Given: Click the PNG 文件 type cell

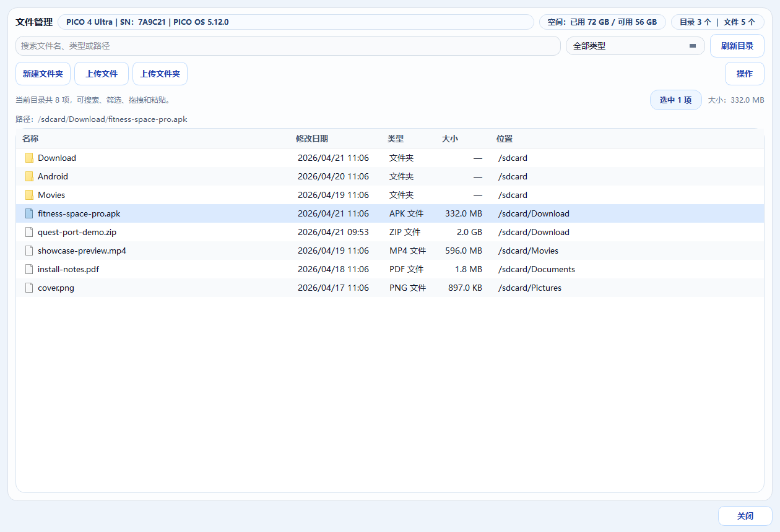Looking at the screenshot, I should click(x=408, y=288).
